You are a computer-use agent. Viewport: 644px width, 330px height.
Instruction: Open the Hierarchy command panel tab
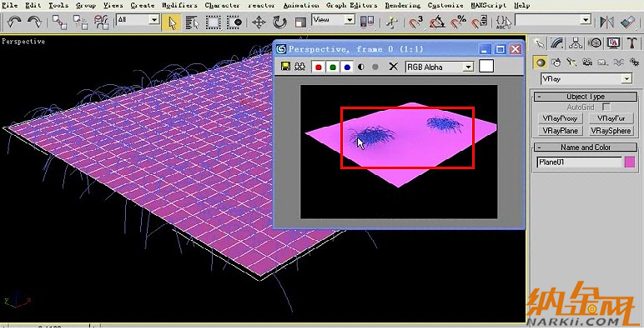pyautogui.click(x=576, y=43)
